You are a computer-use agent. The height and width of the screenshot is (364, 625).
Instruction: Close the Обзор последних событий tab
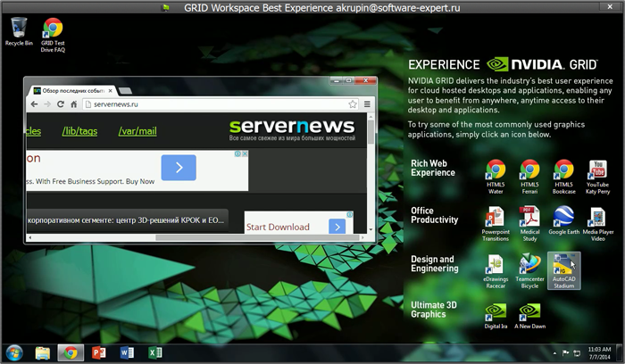pos(111,91)
